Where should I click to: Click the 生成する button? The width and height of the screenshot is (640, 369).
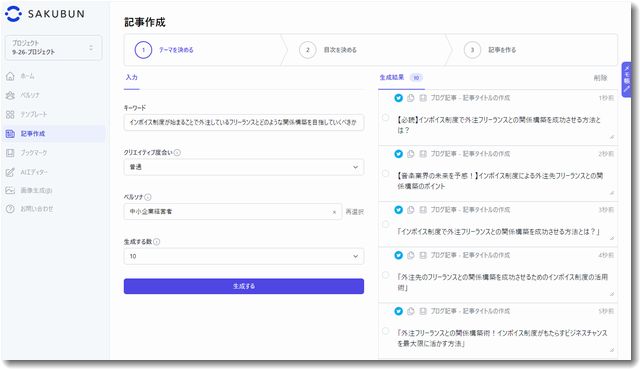point(244,286)
